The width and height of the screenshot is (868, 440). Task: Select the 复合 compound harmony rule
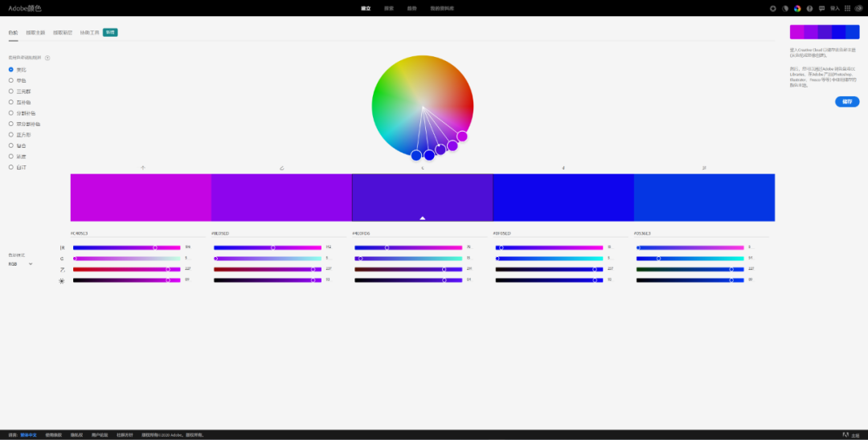(x=17, y=145)
